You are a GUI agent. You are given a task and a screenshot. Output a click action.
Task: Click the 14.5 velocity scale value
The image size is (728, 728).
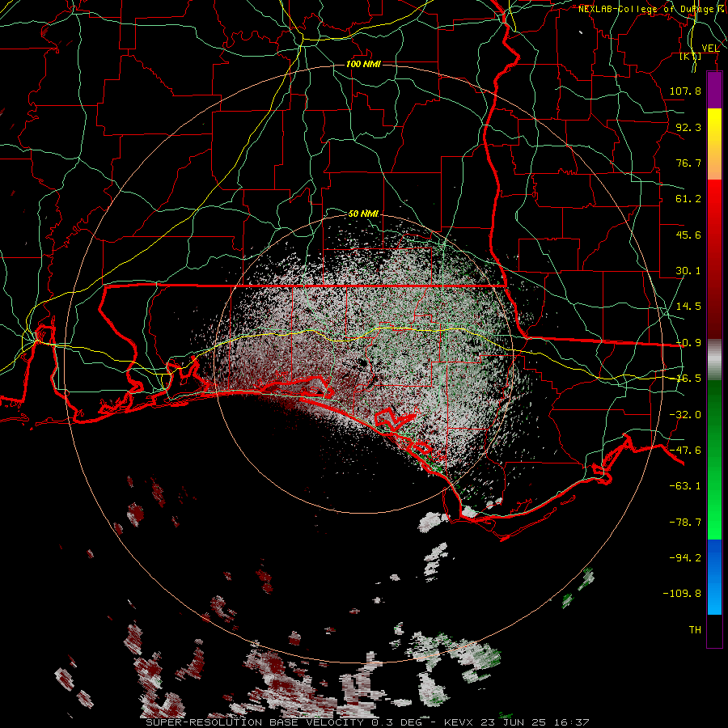point(688,307)
